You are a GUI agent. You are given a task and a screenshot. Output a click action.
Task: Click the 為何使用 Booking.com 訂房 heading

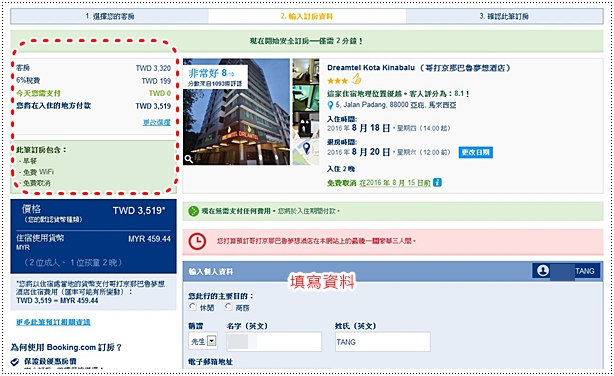(66, 347)
